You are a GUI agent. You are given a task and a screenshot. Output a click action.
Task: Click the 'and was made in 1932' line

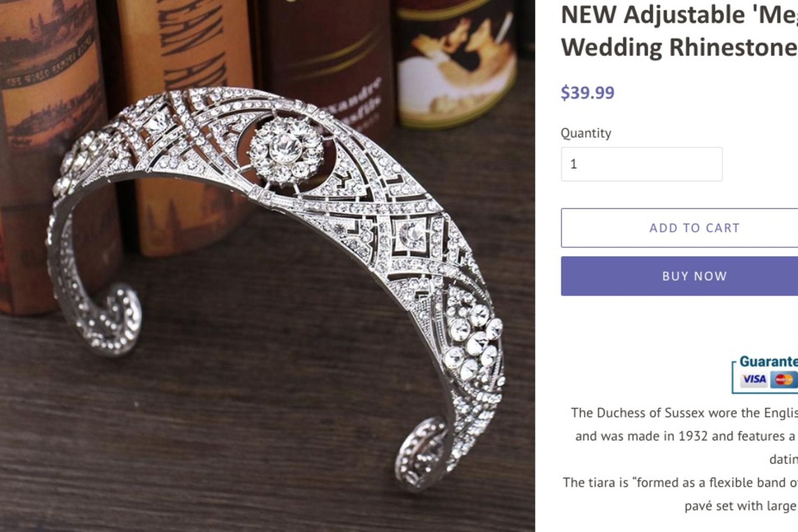(687, 436)
